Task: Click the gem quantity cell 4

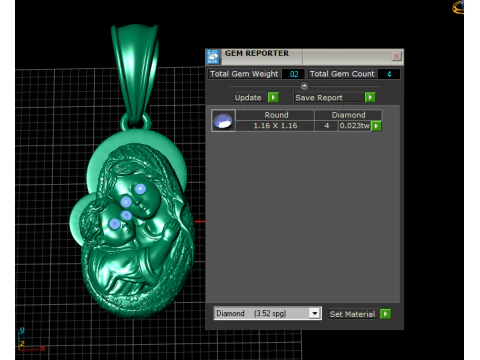Action: 327,126
